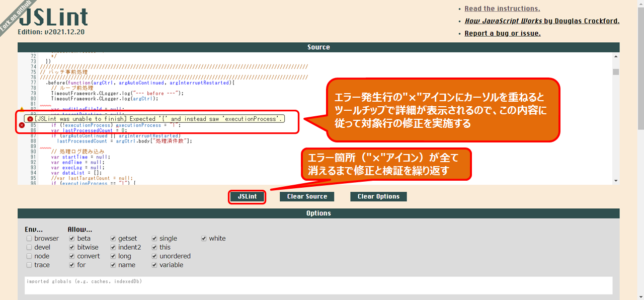Click the Source editor scroll-down arrow

point(616,181)
